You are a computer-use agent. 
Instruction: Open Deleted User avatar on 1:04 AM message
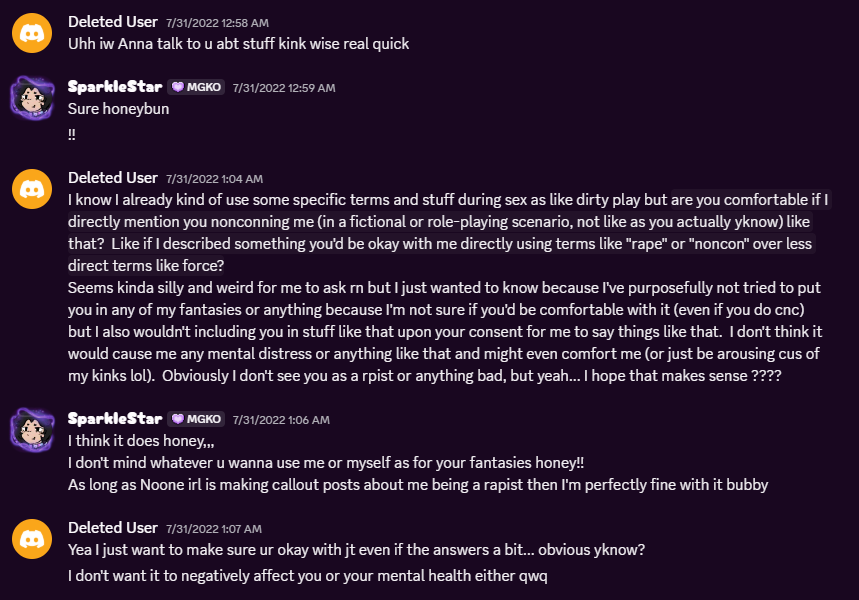coord(32,189)
